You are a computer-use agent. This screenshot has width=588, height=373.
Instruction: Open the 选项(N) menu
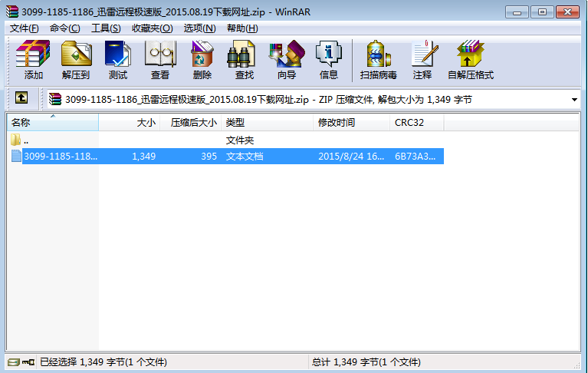199,28
